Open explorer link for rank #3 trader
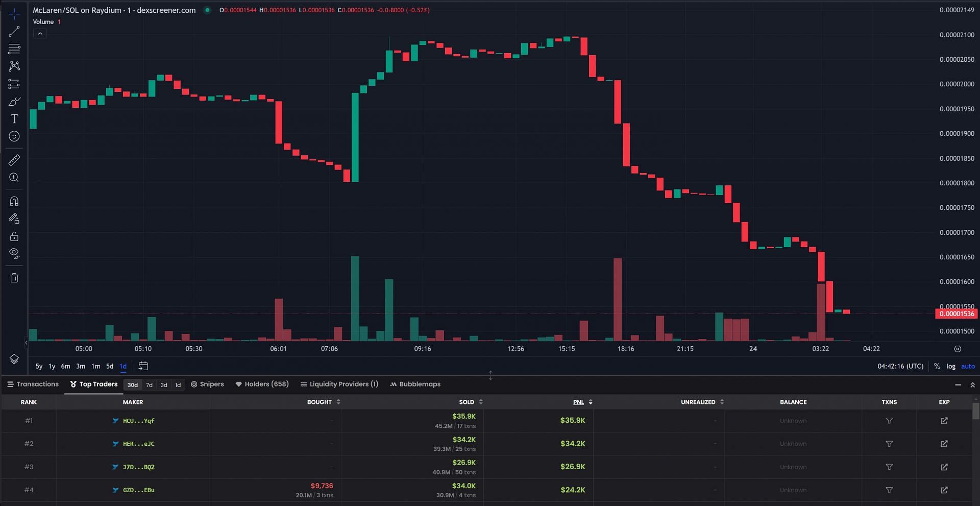980x506 pixels. 944,467
